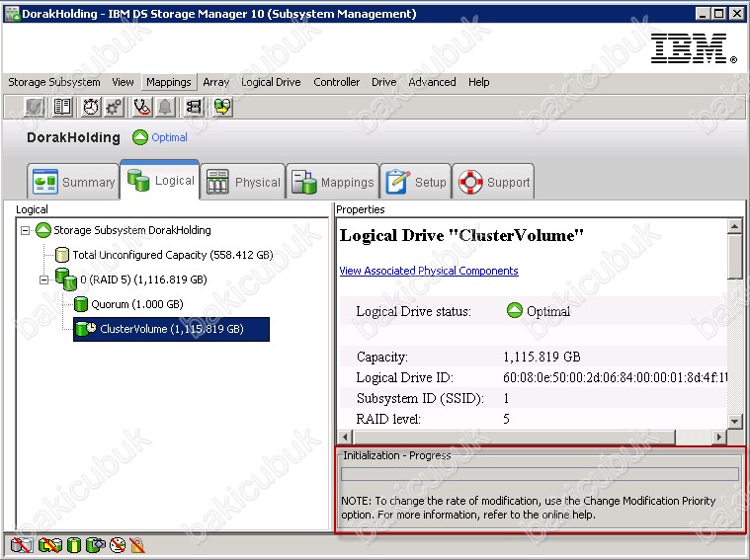Click the crossed-out padlock status icon
Image resolution: width=750 pixels, height=560 pixels.
coord(136,545)
